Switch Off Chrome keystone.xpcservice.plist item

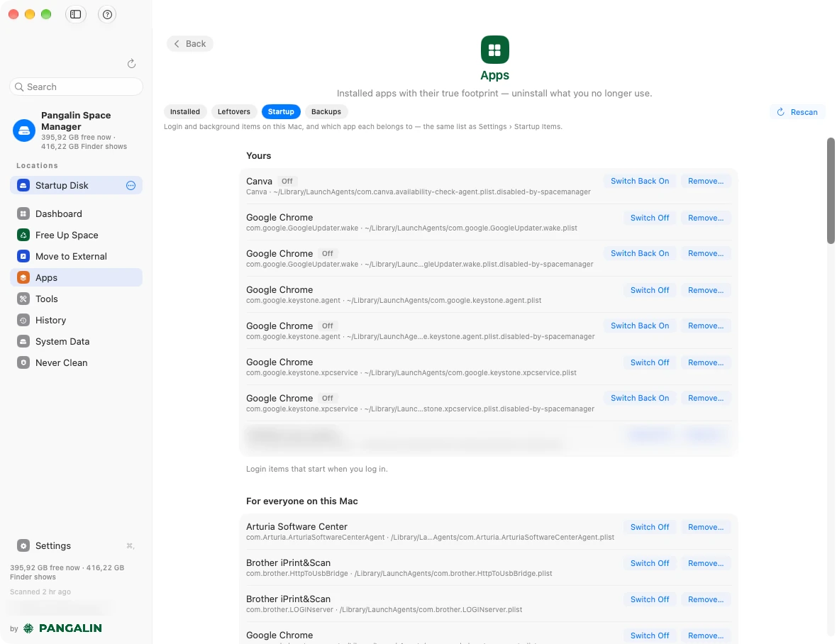tap(650, 362)
